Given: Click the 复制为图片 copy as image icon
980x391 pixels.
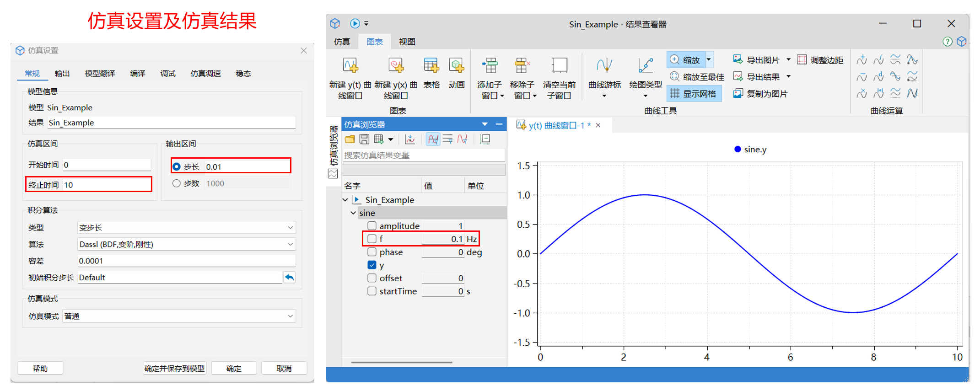Looking at the screenshot, I should pyautogui.click(x=738, y=94).
